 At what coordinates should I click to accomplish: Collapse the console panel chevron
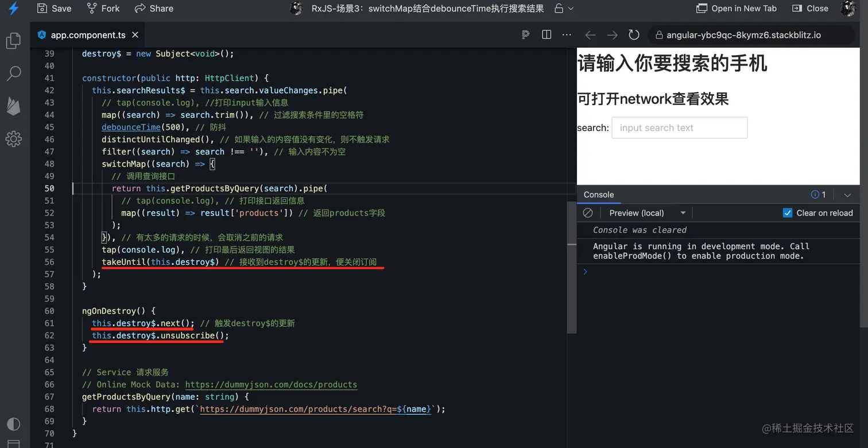[x=847, y=195]
